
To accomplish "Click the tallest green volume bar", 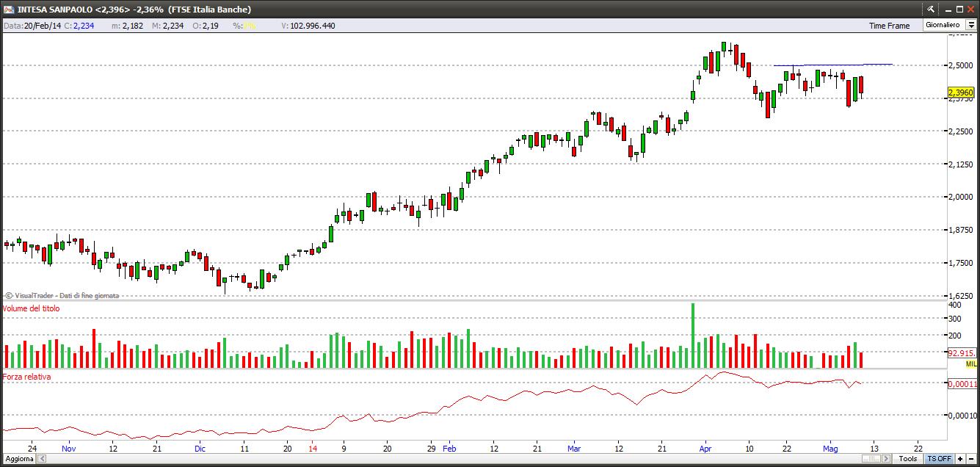I will point(692,336).
